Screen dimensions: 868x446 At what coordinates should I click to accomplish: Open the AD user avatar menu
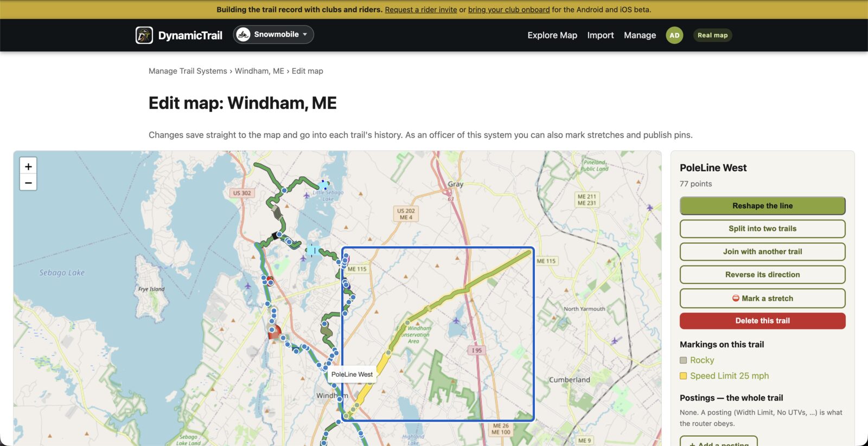tap(674, 35)
